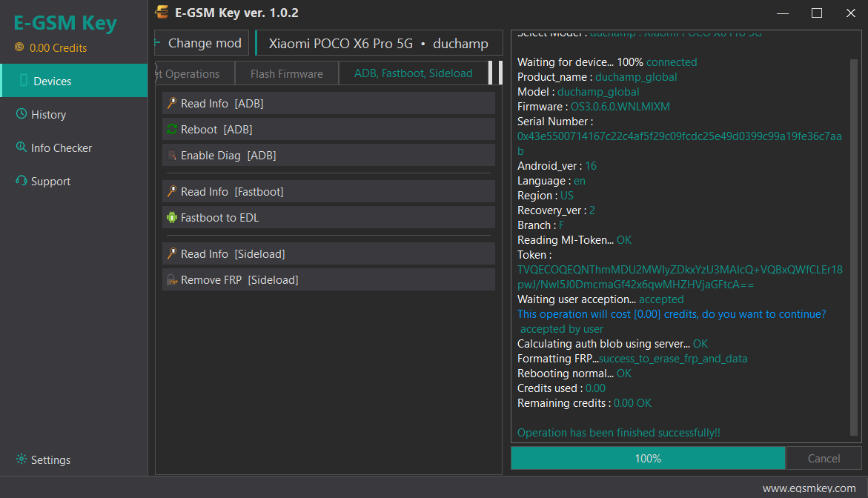Click the 100% progress bar
The image size is (868, 498).
click(648, 458)
